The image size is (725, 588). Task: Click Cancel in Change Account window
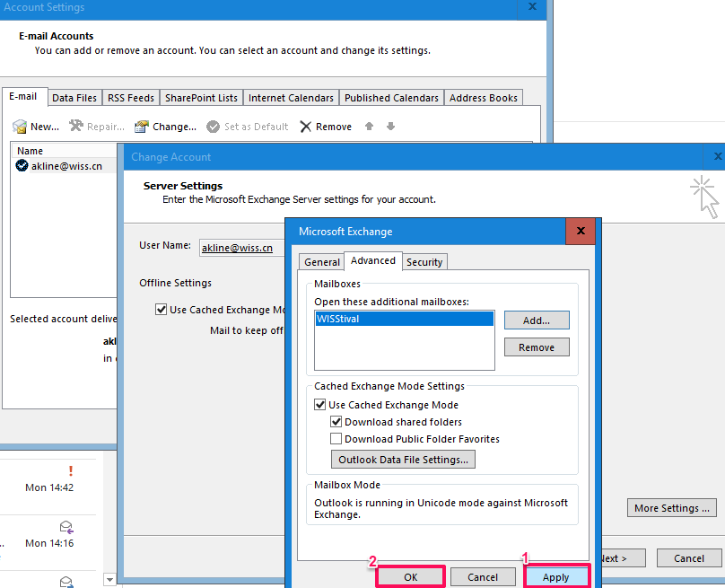[x=689, y=558]
